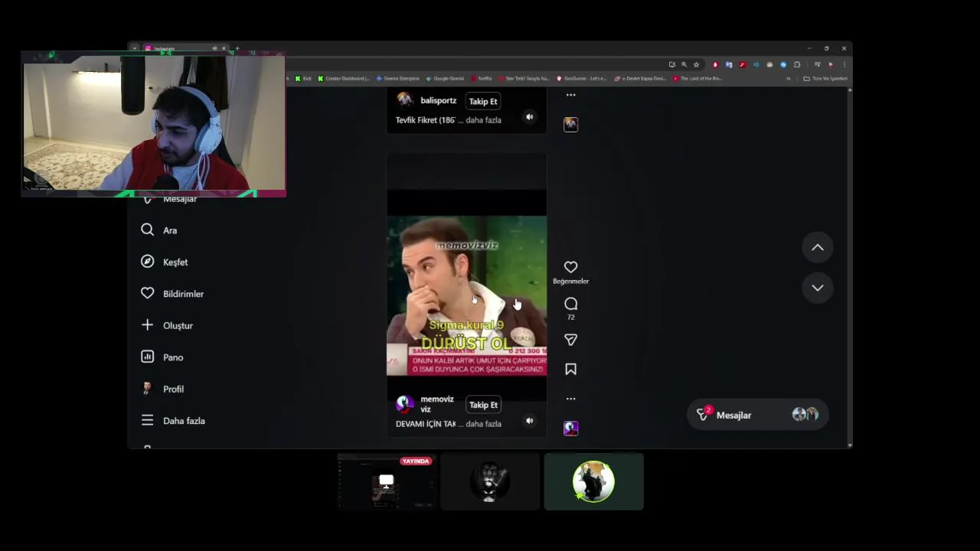Open browser zoom magnifier icon
The height and width of the screenshot is (551, 980).
click(684, 64)
